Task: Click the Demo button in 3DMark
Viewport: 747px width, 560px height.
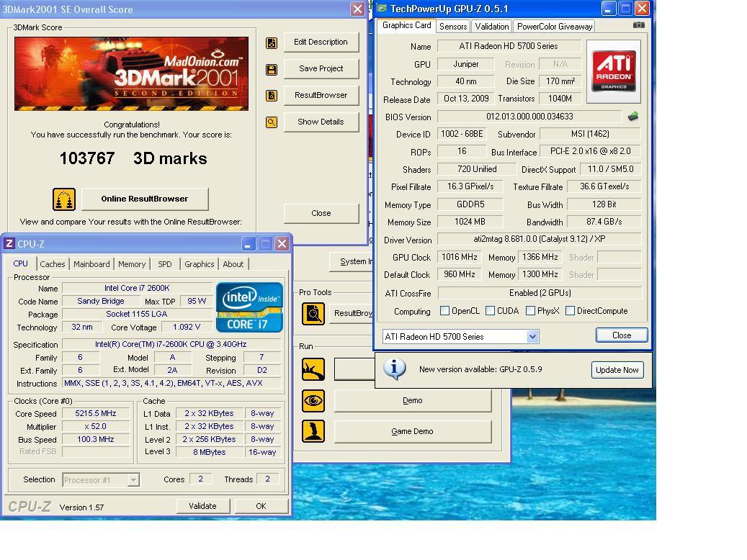Action: [x=413, y=401]
